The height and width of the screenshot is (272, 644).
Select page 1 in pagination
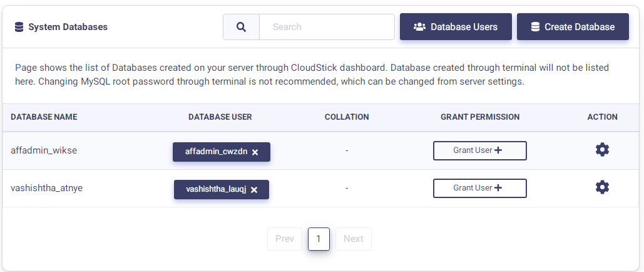(319, 239)
